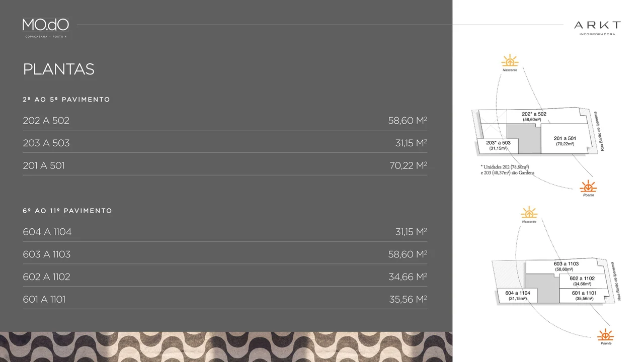Click the 6º AO 11º PAVIMENTO heading
The width and height of the screenshot is (644, 362).
coord(67,211)
